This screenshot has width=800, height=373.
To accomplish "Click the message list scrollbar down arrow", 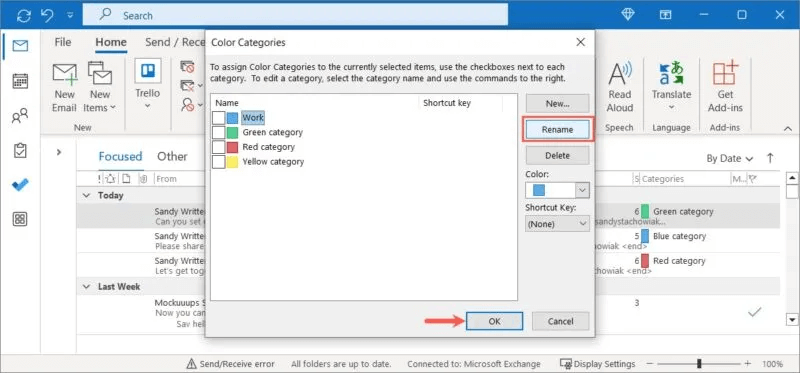I will coord(792,320).
